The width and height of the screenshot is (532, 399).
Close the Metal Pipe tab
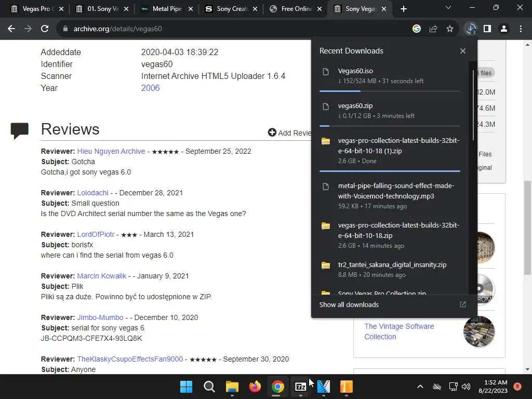[x=191, y=9]
